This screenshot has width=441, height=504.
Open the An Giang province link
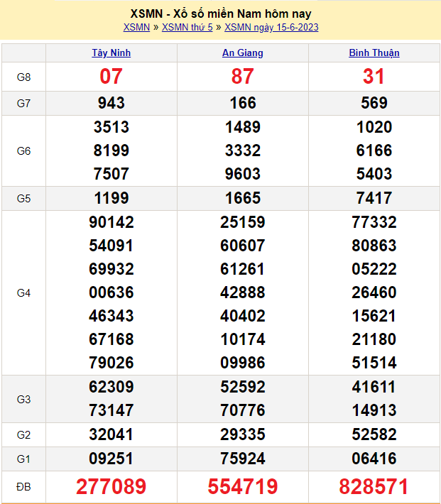click(x=243, y=53)
